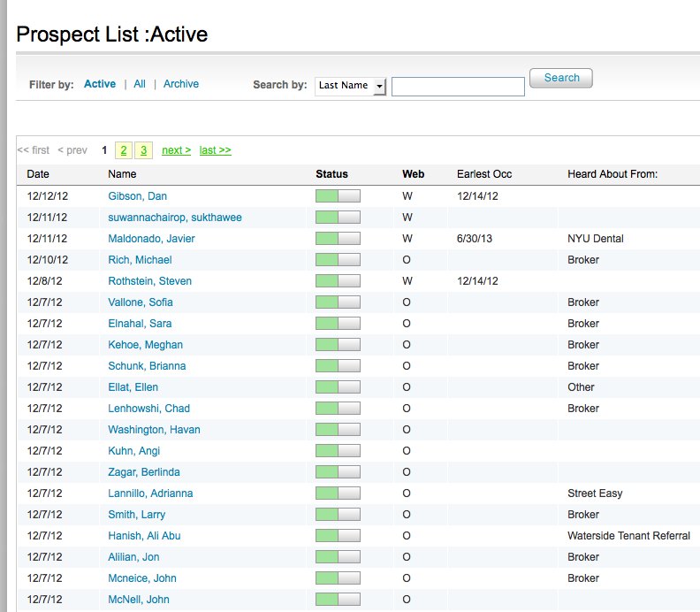Open prospect Mcneice, John
This screenshot has height=612, width=700.
(142, 578)
